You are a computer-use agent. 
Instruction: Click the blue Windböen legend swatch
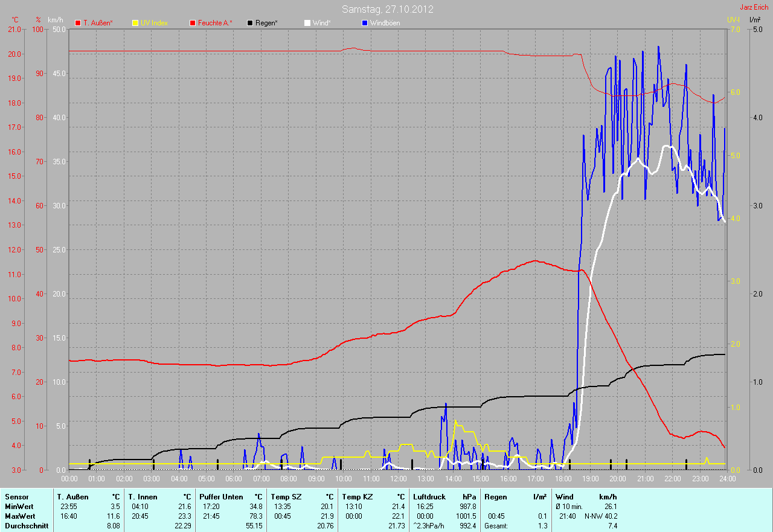click(x=365, y=23)
